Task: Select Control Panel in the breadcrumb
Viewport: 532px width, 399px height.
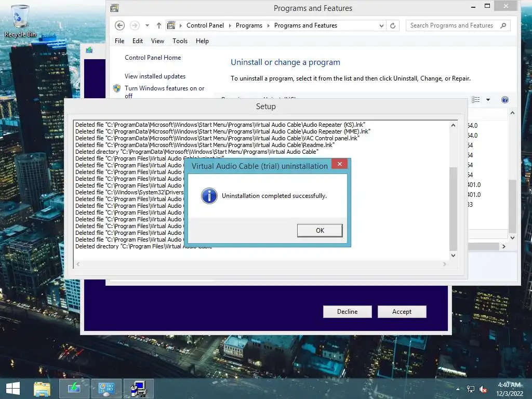Action: coord(205,25)
